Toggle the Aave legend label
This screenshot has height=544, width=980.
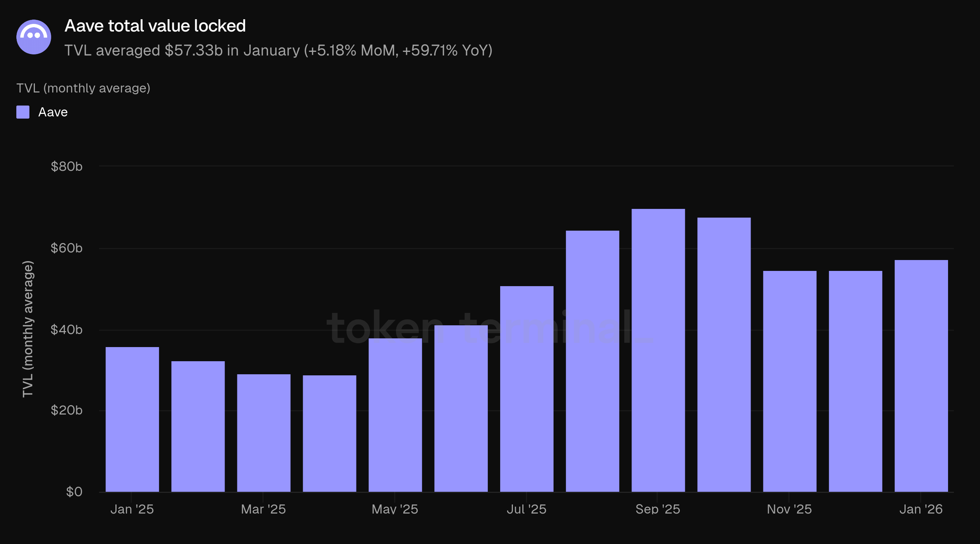pyautogui.click(x=53, y=112)
